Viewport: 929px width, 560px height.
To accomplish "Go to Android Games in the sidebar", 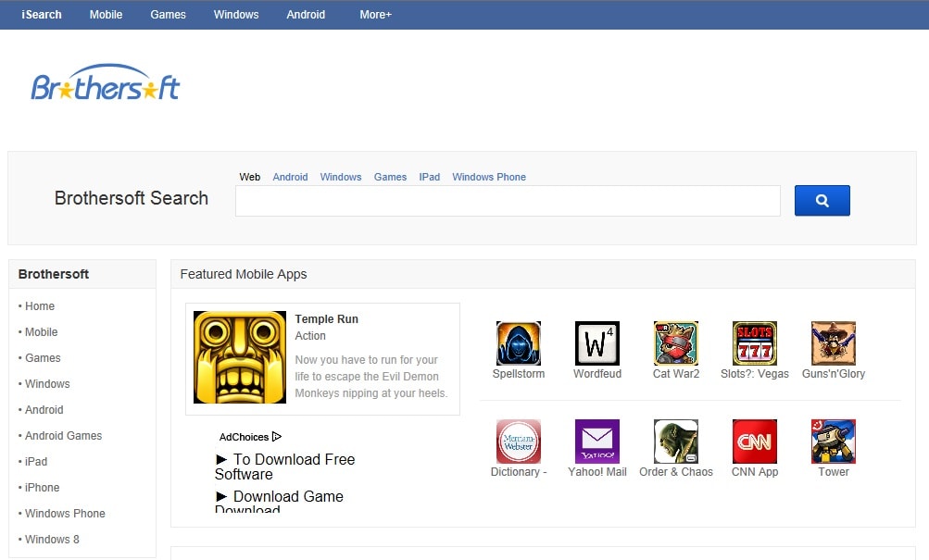I will (63, 436).
